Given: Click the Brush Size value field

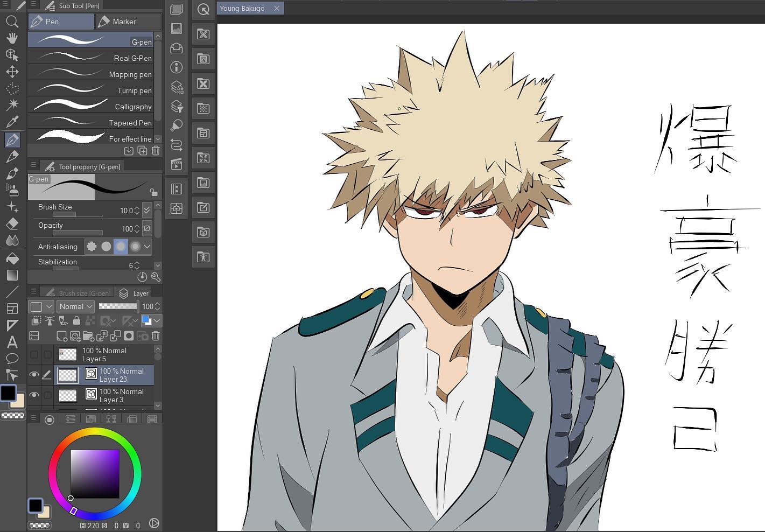Looking at the screenshot, I should click(125, 211).
